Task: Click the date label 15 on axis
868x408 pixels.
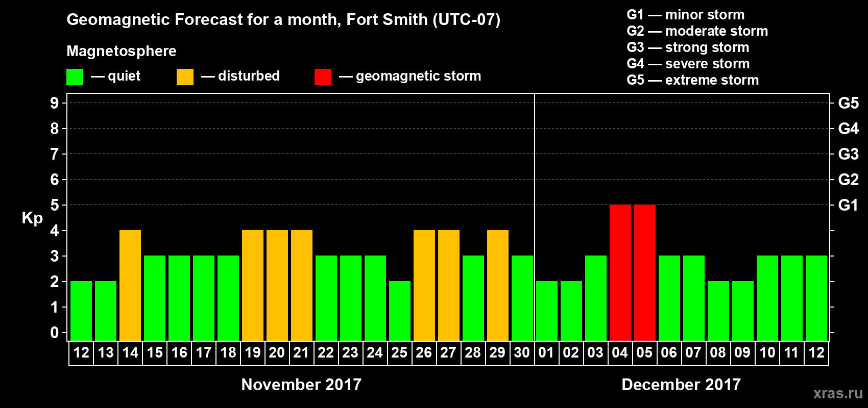Action: pos(155,353)
